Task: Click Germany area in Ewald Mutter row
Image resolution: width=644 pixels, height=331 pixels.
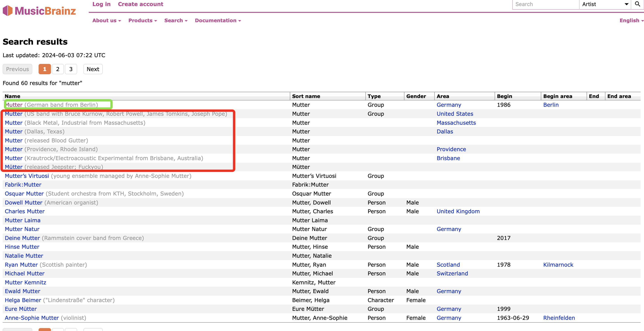Action: click(x=449, y=292)
